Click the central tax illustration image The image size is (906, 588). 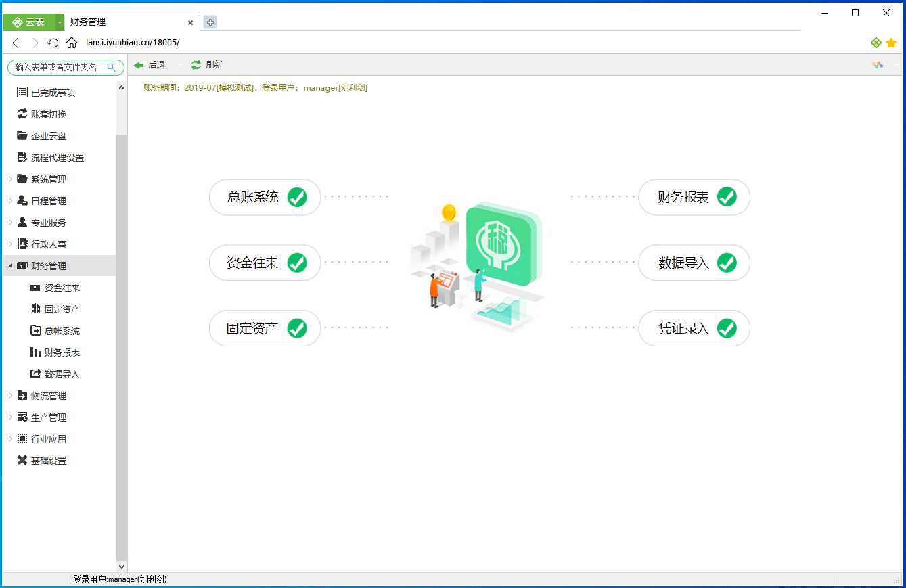pyautogui.click(x=478, y=267)
